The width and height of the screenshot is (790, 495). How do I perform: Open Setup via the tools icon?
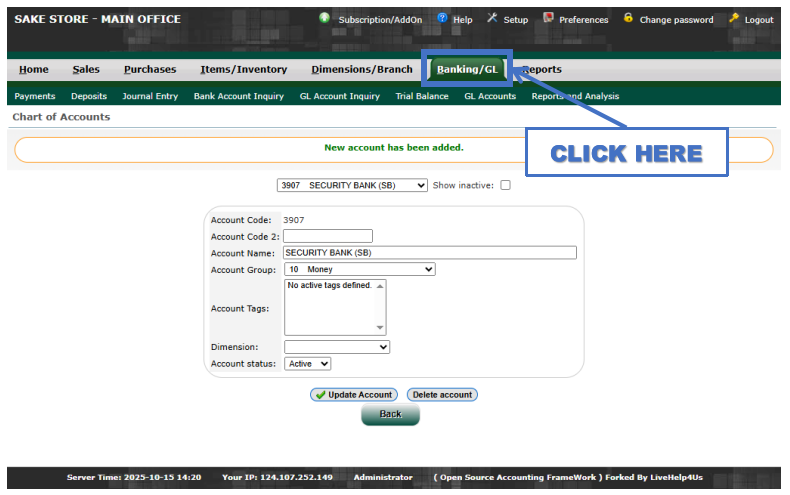(492, 18)
